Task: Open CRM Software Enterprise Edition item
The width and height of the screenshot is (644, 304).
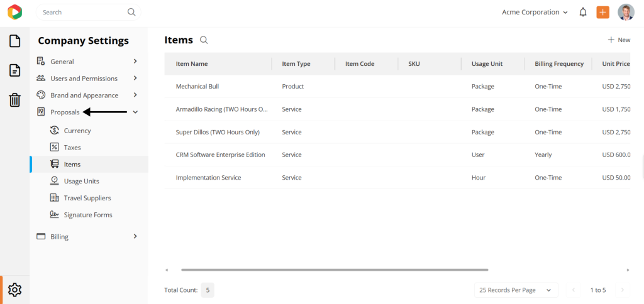Action: pos(220,155)
